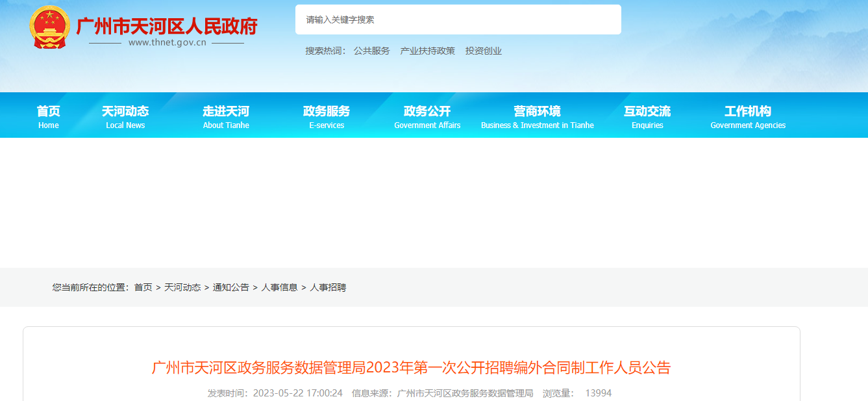Open the 首页 (Home) navigation menu

[x=48, y=115]
